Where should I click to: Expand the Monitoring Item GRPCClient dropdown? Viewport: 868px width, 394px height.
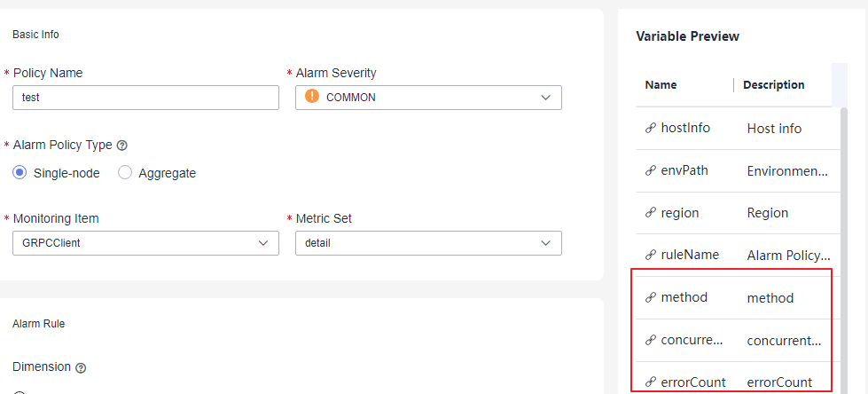145,243
